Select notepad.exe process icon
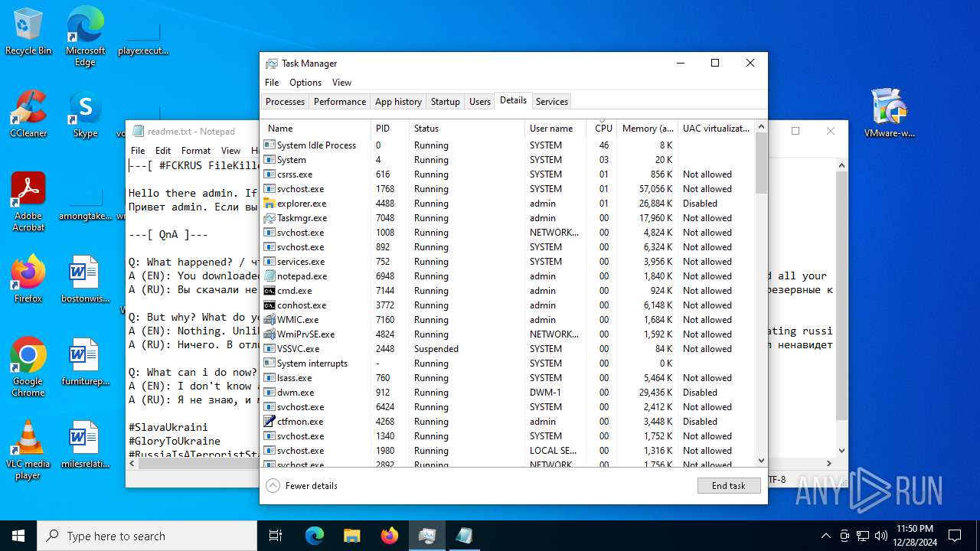Screen dimensions: 980x551 [x=269, y=276]
